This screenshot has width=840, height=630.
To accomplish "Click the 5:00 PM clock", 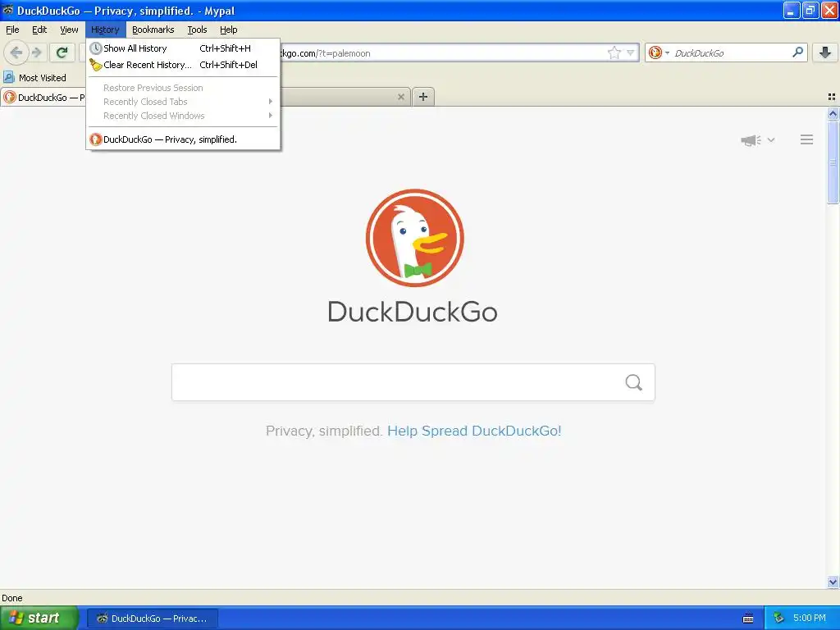I will 810,619.
